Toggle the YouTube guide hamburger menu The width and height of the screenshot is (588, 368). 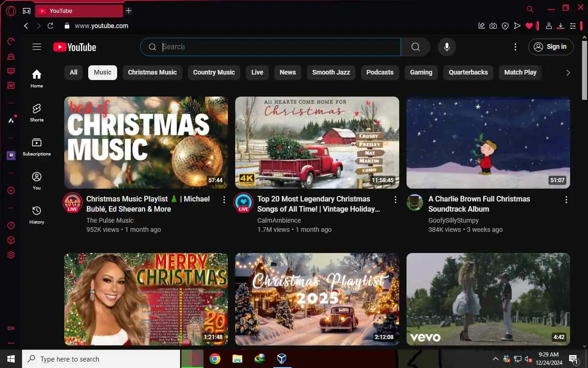[x=37, y=46]
